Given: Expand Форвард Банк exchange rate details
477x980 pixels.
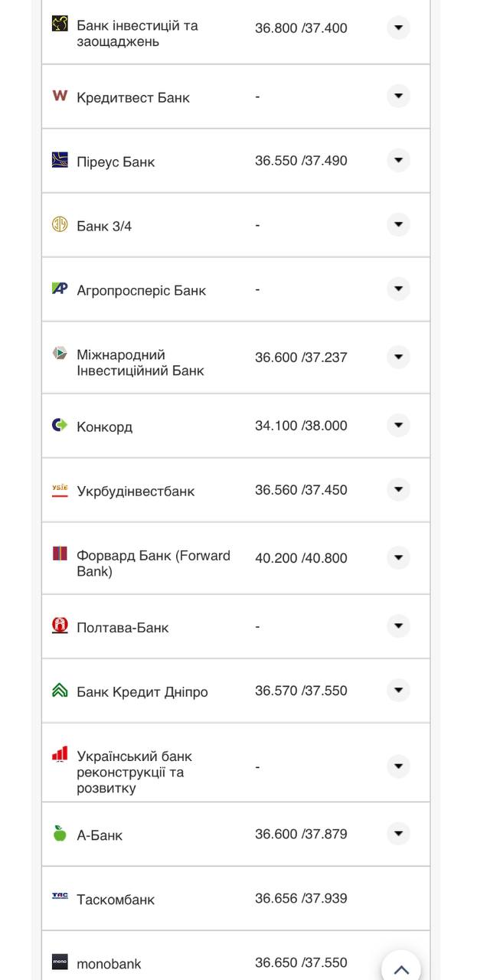Looking at the screenshot, I should coord(398,557).
